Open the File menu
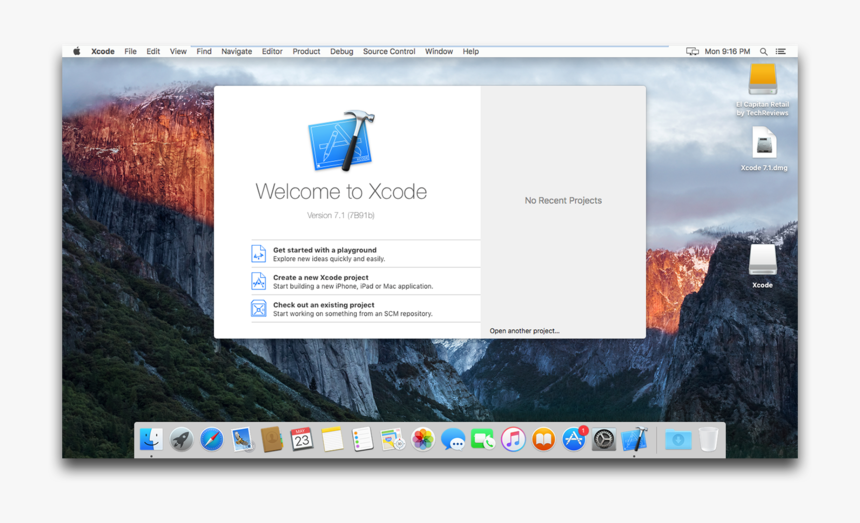 [x=131, y=51]
